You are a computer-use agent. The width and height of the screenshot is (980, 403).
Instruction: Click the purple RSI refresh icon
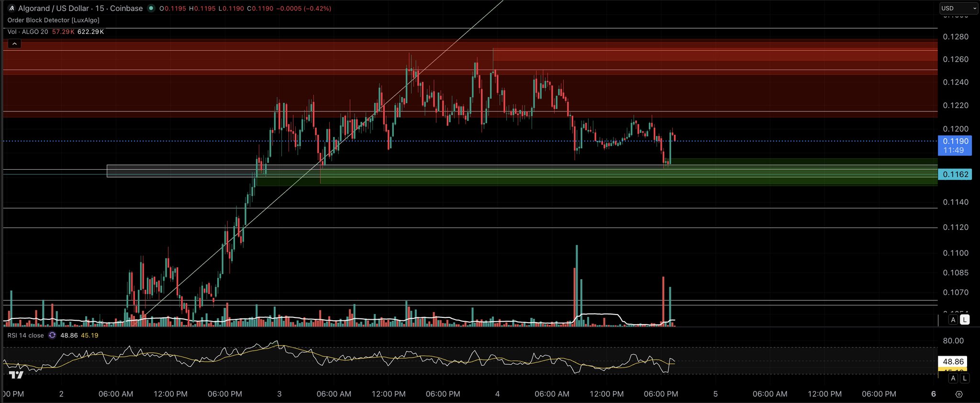(52, 336)
